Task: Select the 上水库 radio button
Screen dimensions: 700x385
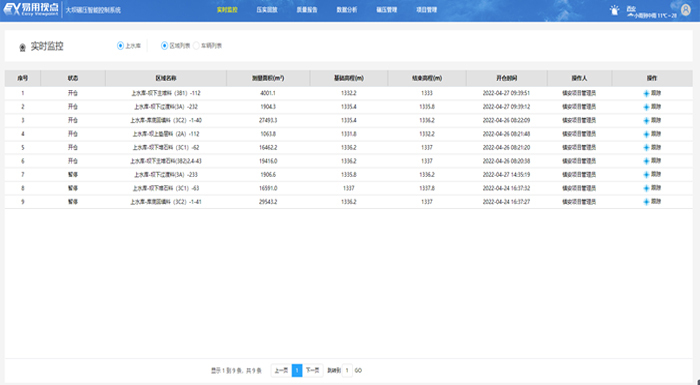Action: 120,46
